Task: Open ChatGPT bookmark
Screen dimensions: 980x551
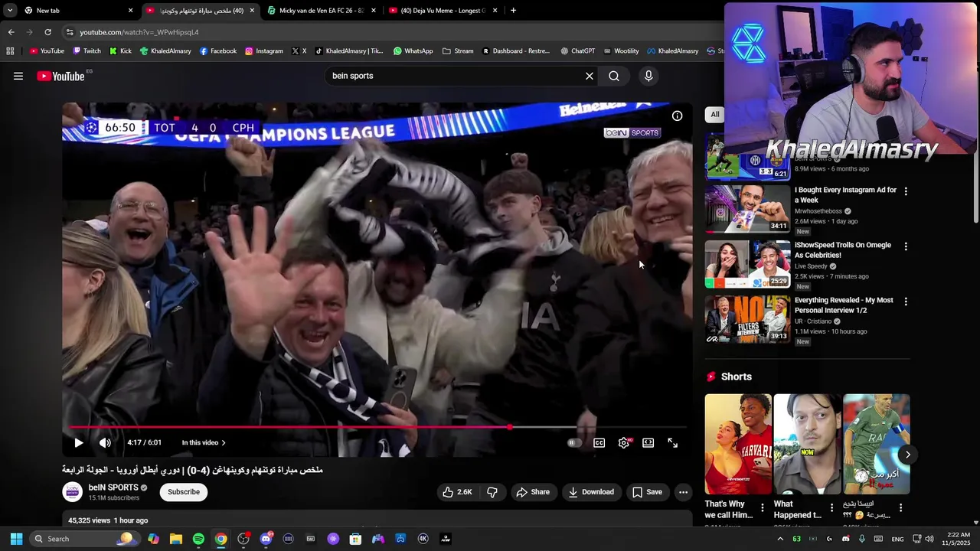Action: pyautogui.click(x=577, y=51)
